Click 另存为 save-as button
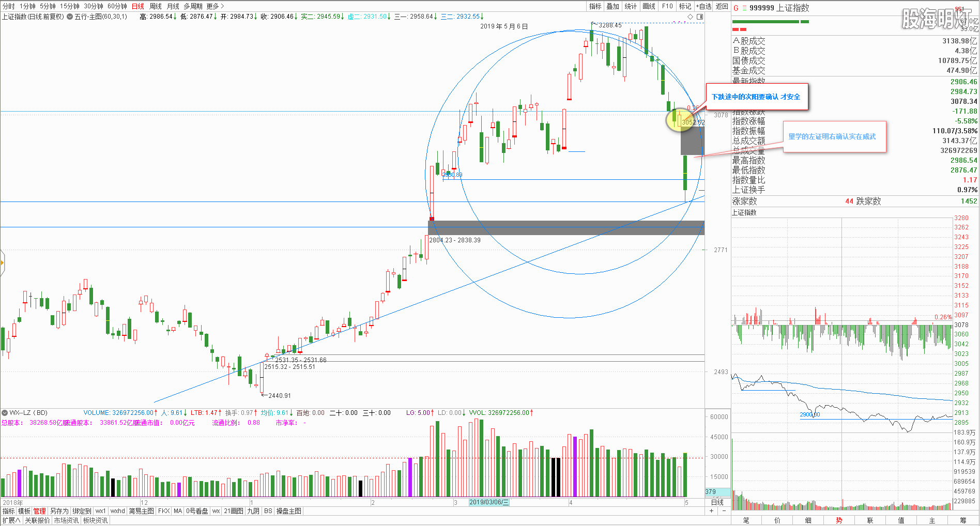Viewport: 980px width, 526px height. pos(59,511)
